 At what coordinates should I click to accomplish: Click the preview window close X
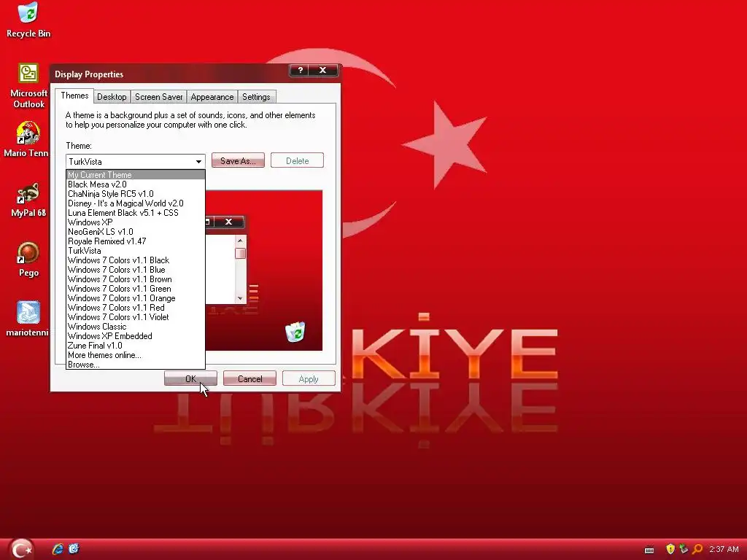point(228,222)
